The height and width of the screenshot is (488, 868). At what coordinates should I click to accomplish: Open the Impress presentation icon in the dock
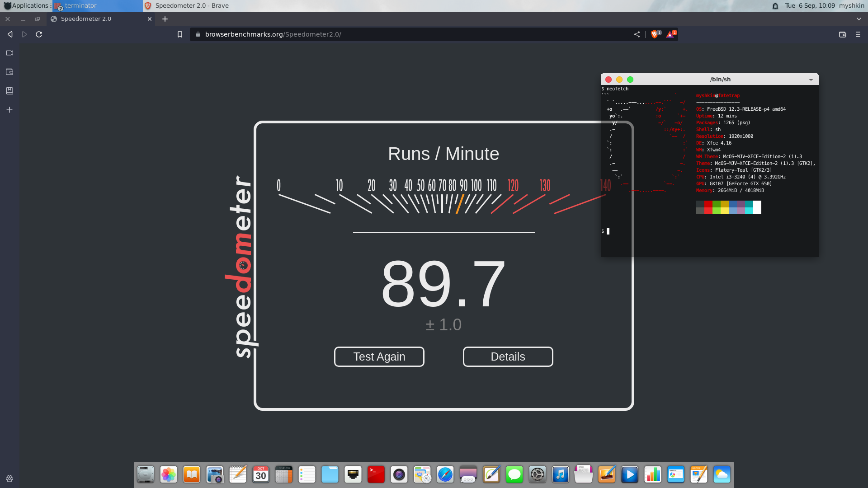pos(676,474)
